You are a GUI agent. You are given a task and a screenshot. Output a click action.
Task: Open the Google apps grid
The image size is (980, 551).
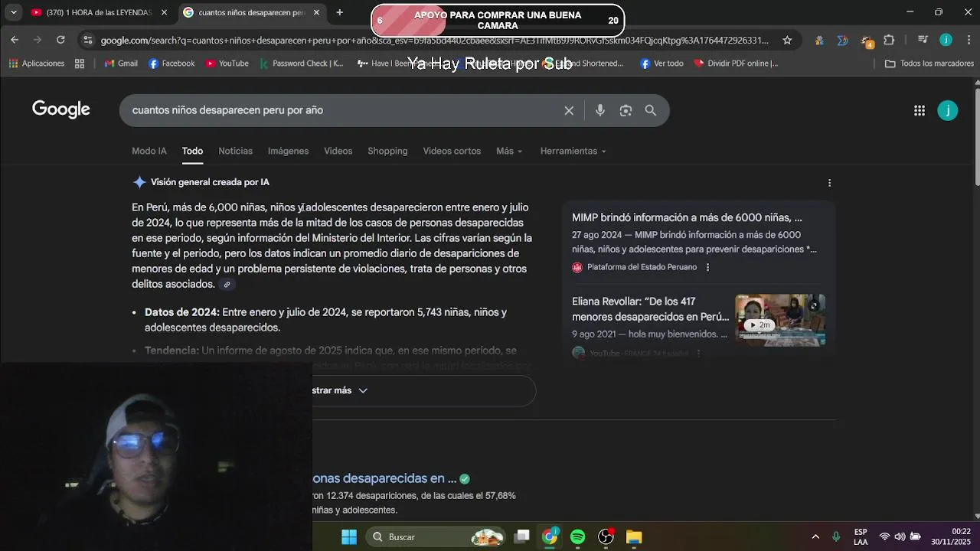point(920,110)
